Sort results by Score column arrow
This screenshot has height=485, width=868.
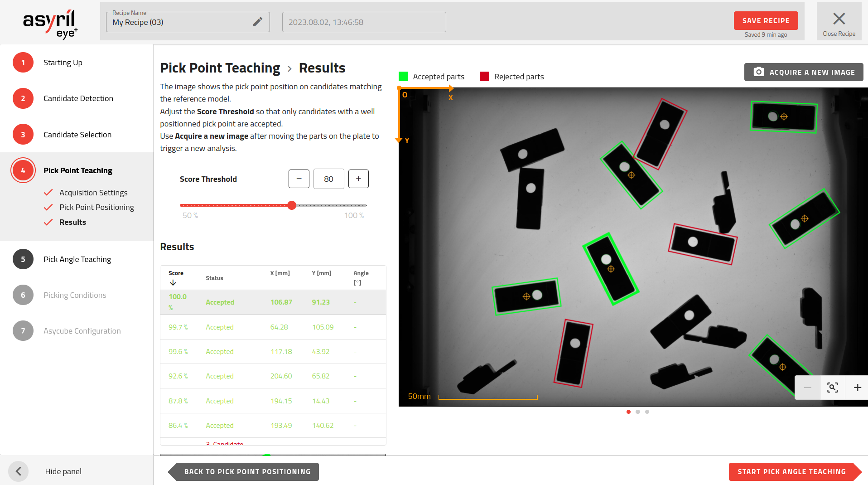pyautogui.click(x=173, y=283)
